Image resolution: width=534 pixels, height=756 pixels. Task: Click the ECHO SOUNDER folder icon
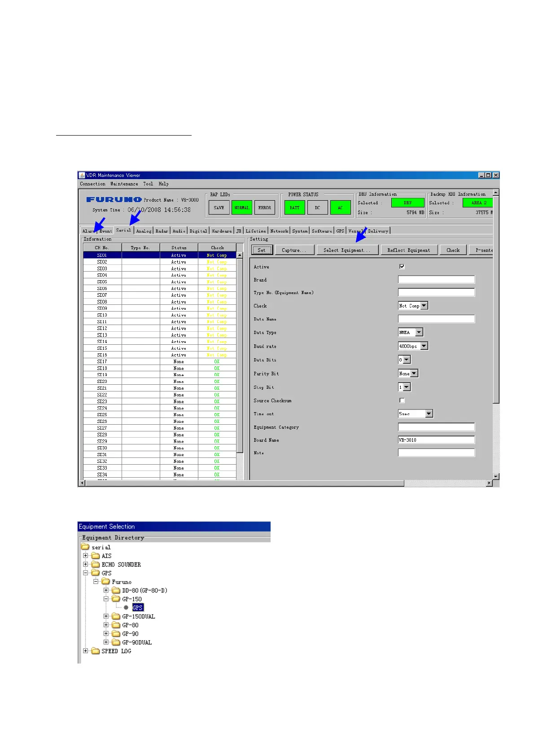click(95, 564)
